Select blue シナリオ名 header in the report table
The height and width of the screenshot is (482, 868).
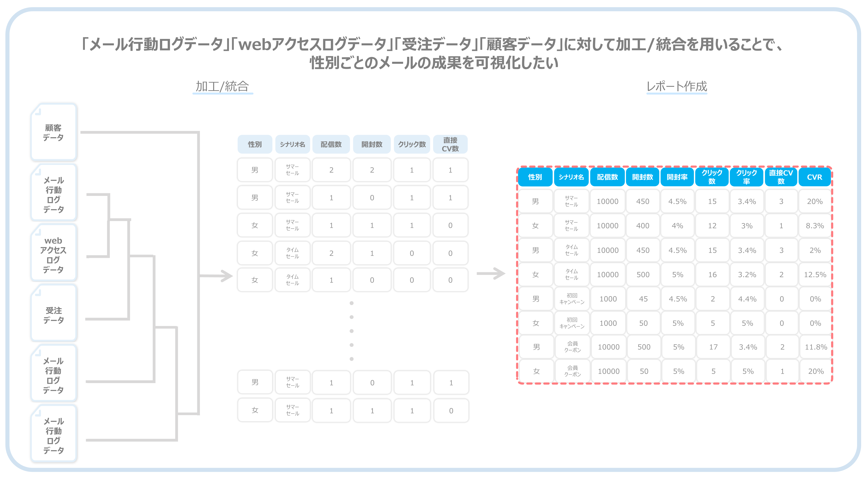coord(571,177)
